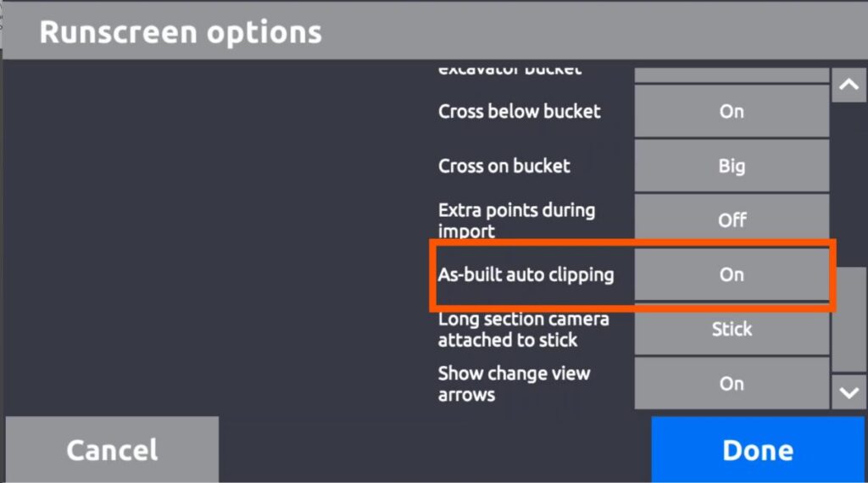Select the Extra points during import label
868x483 pixels.
[516, 220]
